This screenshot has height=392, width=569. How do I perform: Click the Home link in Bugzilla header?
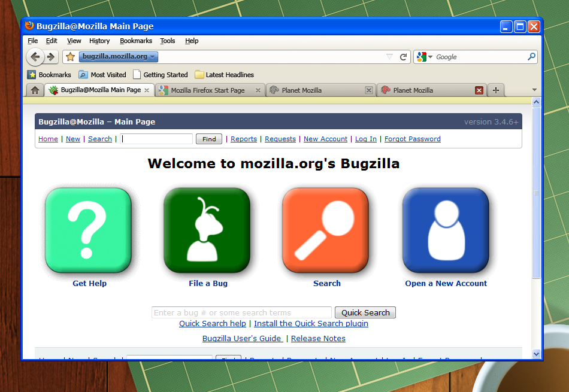(x=49, y=139)
